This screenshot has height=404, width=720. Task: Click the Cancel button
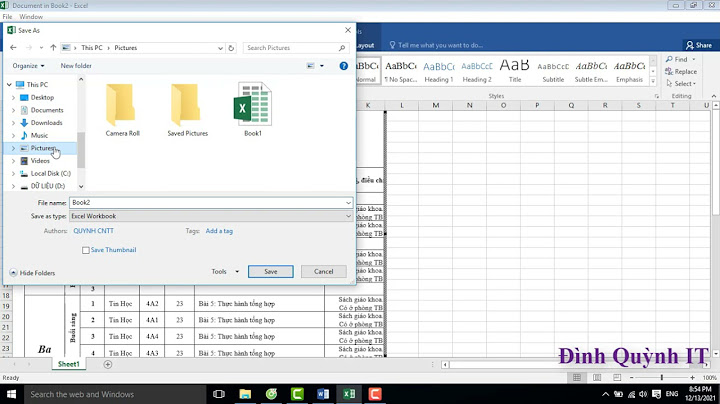pyautogui.click(x=323, y=271)
